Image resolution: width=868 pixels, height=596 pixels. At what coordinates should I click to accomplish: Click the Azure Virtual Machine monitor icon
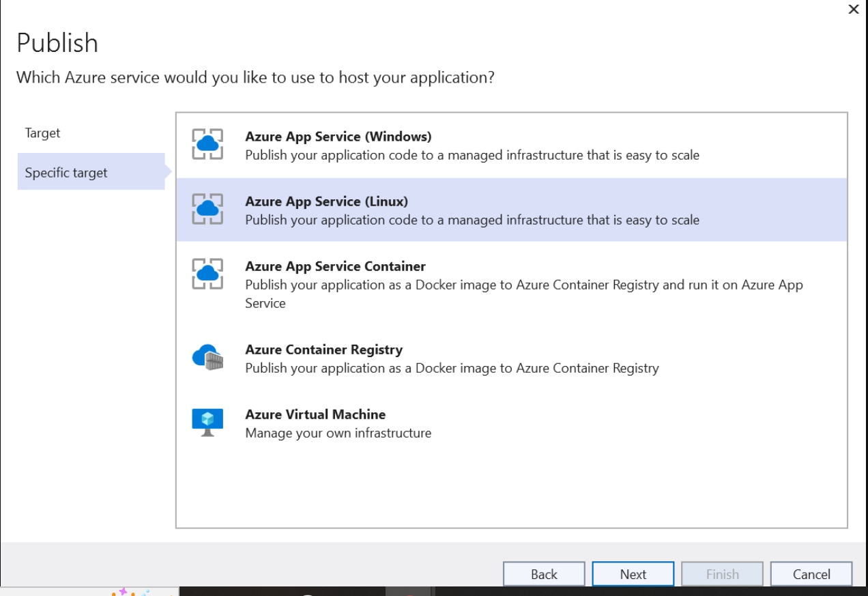click(x=207, y=423)
